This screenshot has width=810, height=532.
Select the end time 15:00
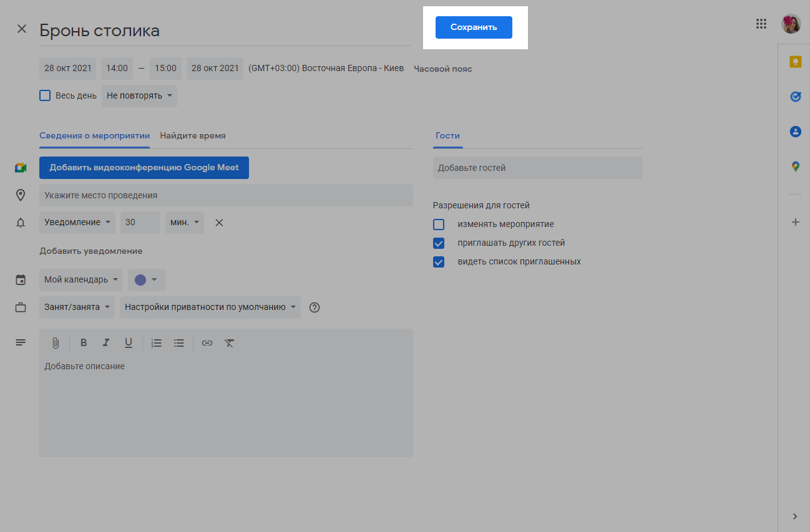coord(166,69)
